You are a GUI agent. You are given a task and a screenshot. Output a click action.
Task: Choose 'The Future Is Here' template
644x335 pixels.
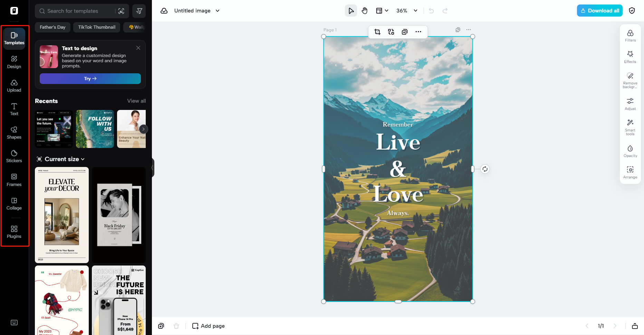(x=119, y=300)
